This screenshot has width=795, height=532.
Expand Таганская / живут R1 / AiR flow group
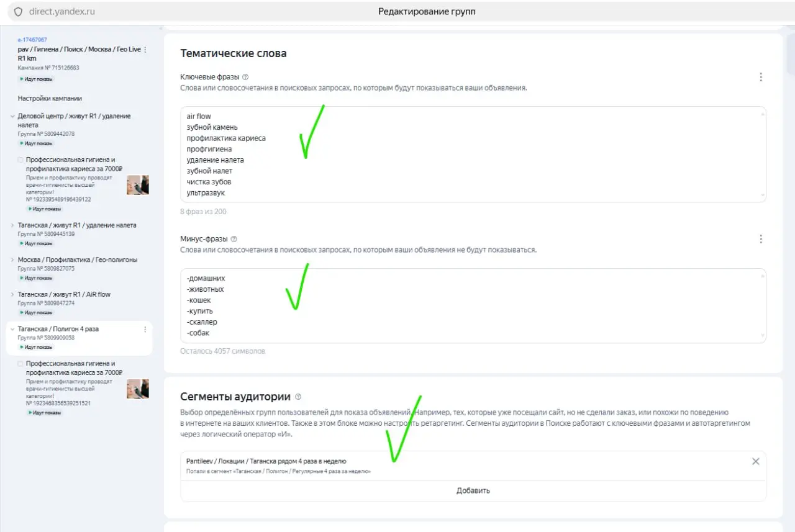12,294
